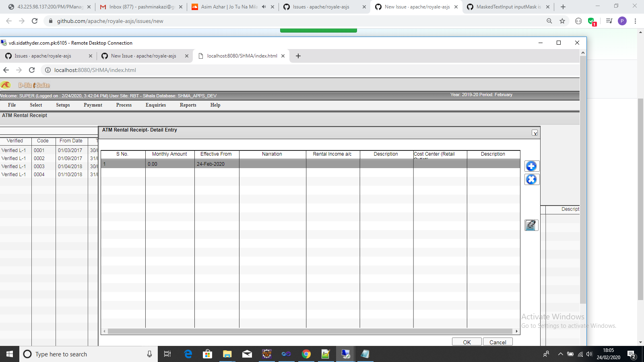The image size is (644, 362).
Task: Open the Setups menu
Action: coord(63,105)
